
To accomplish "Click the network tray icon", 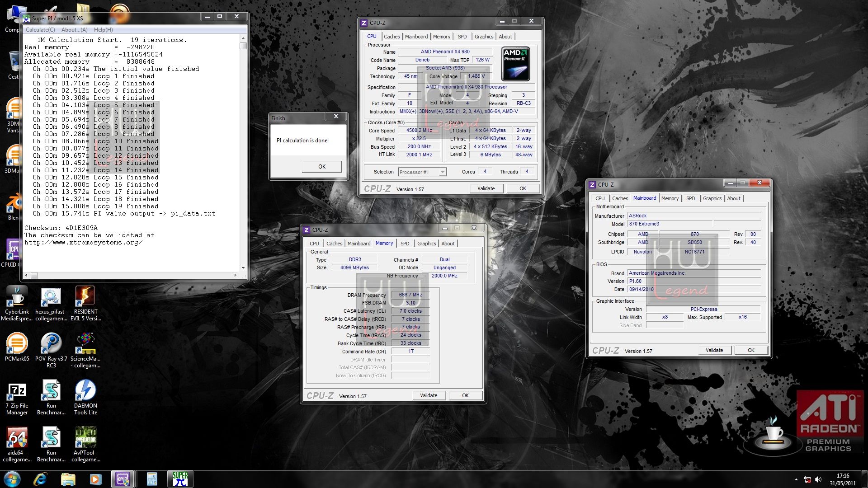I will click(807, 479).
